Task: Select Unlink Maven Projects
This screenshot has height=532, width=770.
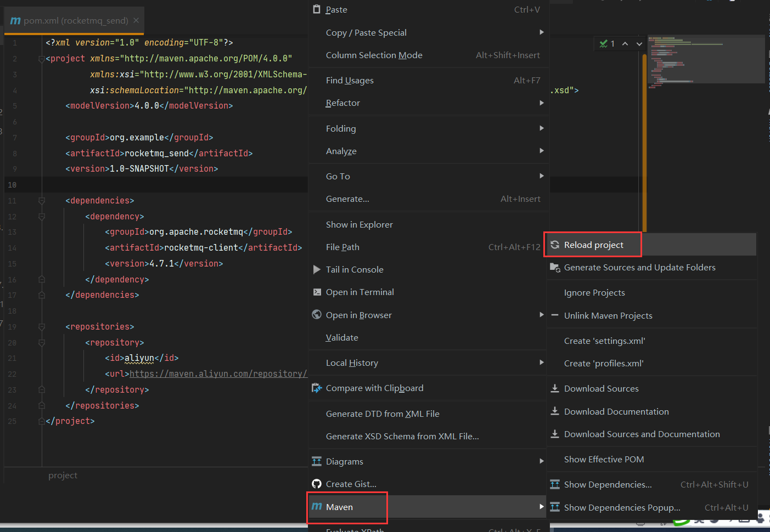Action: pos(608,315)
